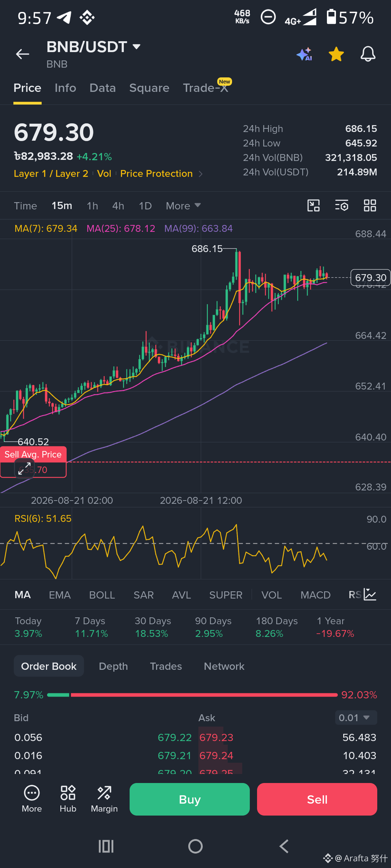Image resolution: width=391 pixels, height=868 pixels.
Task: Switch to the Info tab
Action: tap(66, 88)
